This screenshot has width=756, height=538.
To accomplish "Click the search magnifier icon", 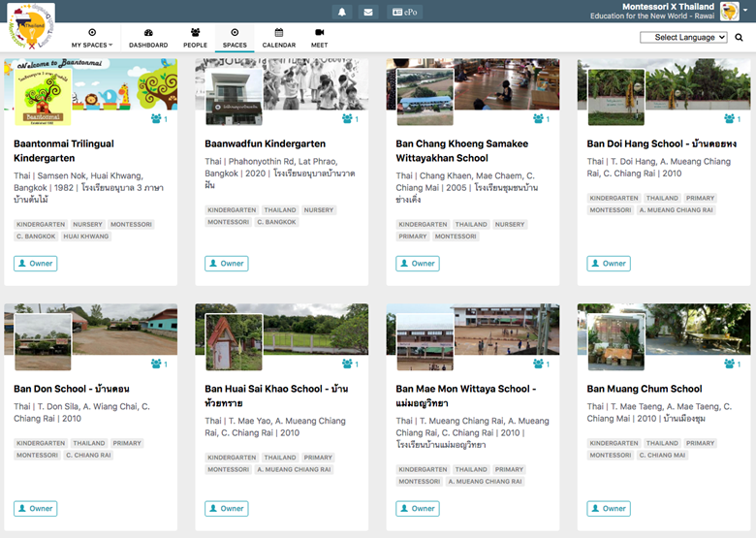I will (739, 37).
